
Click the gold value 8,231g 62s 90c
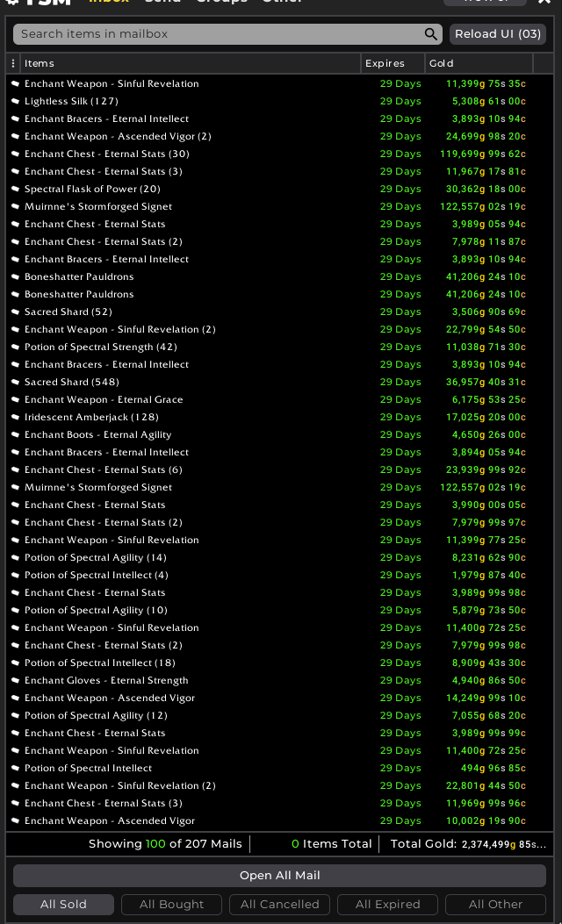tap(489, 557)
